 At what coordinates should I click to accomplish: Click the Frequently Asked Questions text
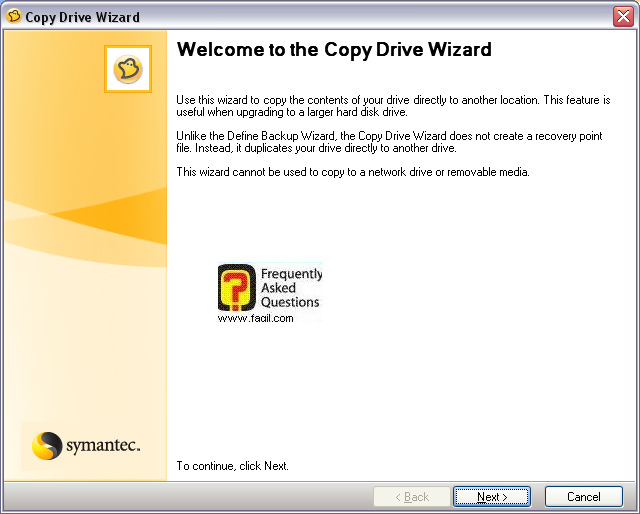[291, 288]
